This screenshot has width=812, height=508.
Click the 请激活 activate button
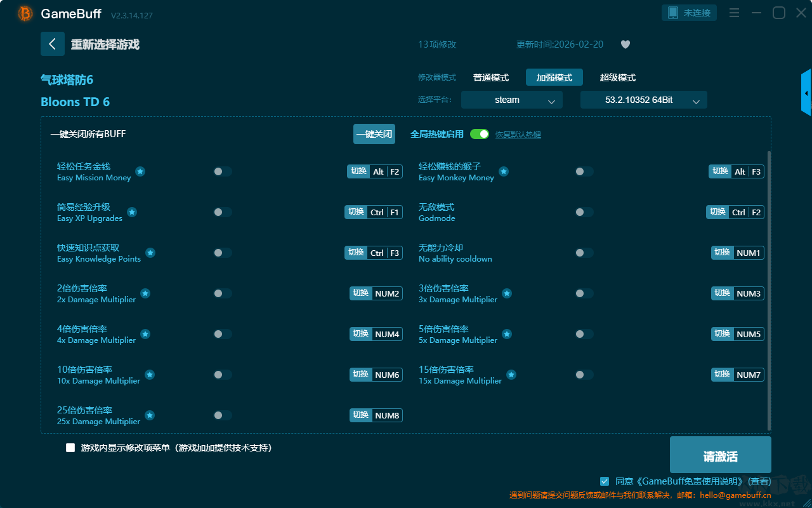tap(720, 455)
